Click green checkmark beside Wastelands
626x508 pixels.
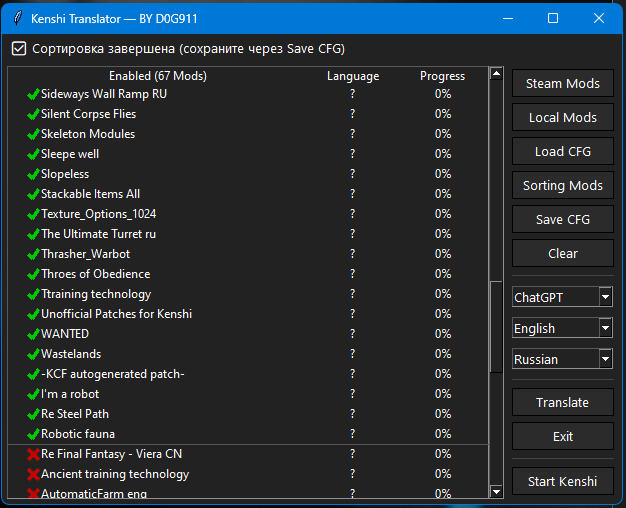(x=33, y=354)
